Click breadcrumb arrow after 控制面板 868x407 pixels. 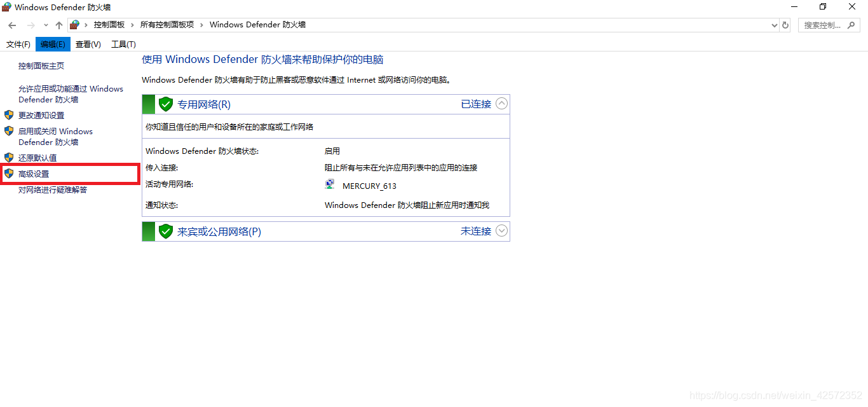(133, 25)
